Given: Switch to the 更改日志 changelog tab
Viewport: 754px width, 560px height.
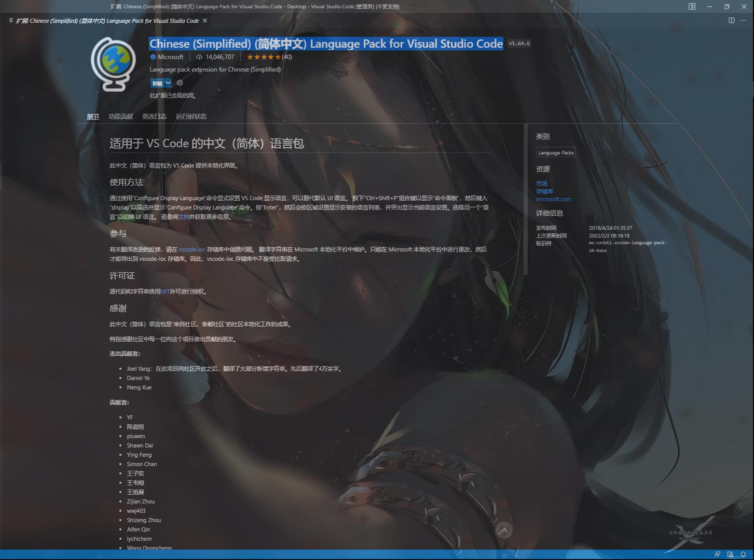Looking at the screenshot, I should pyautogui.click(x=155, y=117).
